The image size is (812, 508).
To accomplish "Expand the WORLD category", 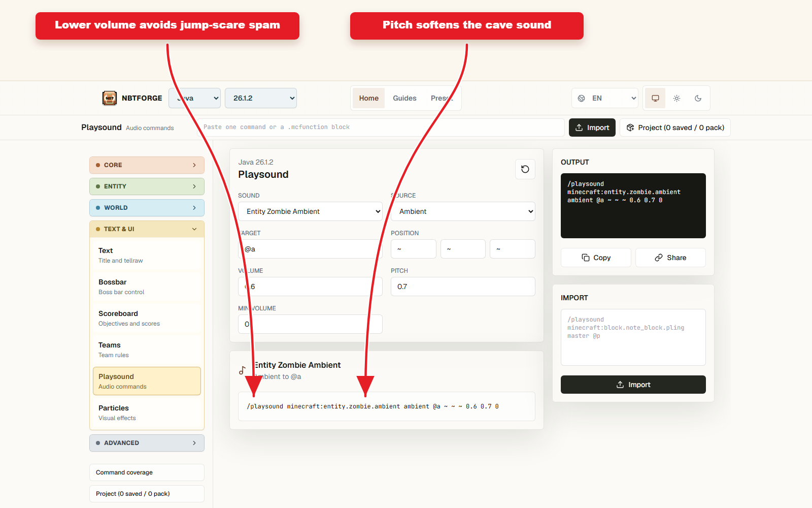I will [147, 208].
